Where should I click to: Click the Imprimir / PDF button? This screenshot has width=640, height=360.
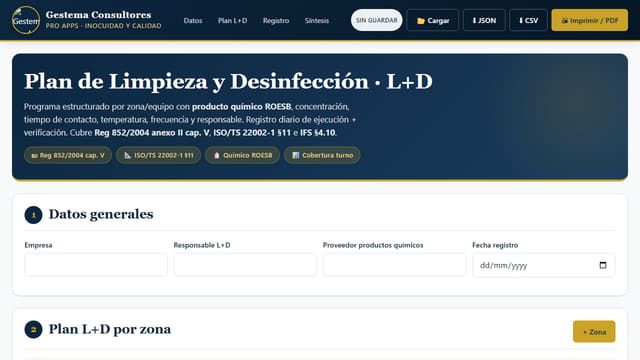[x=590, y=20]
